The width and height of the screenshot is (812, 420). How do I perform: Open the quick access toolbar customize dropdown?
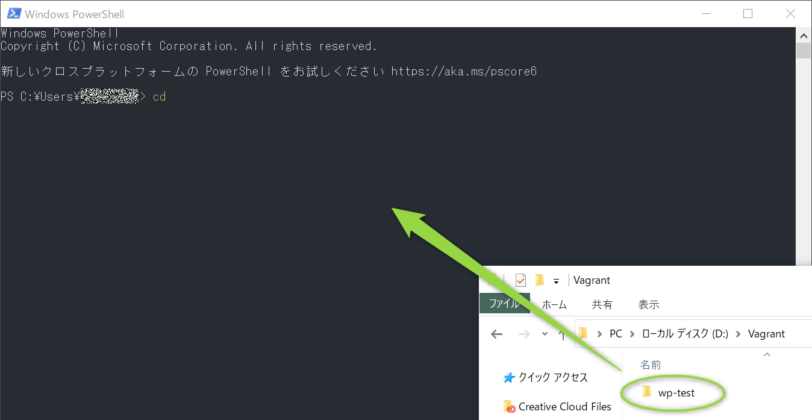pyautogui.click(x=556, y=282)
